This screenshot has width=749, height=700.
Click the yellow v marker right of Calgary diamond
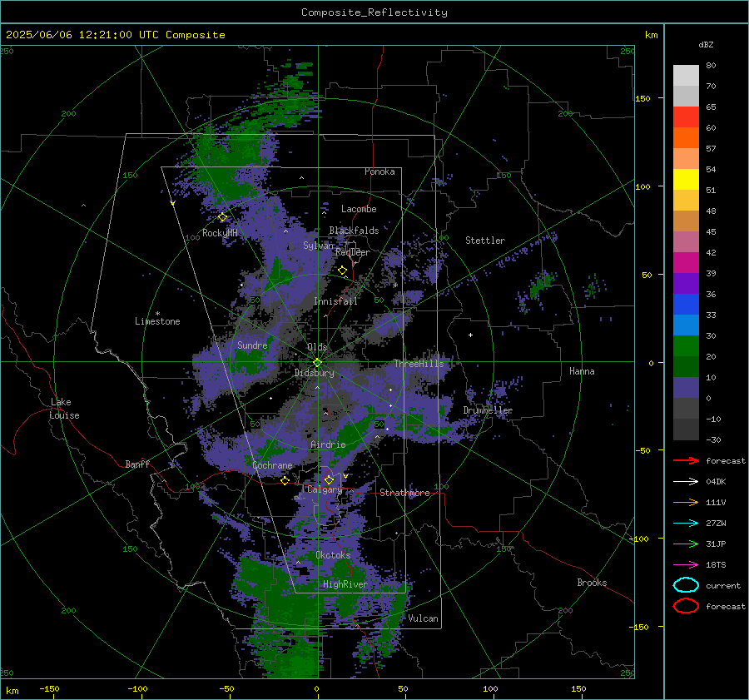tap(345, 476)
